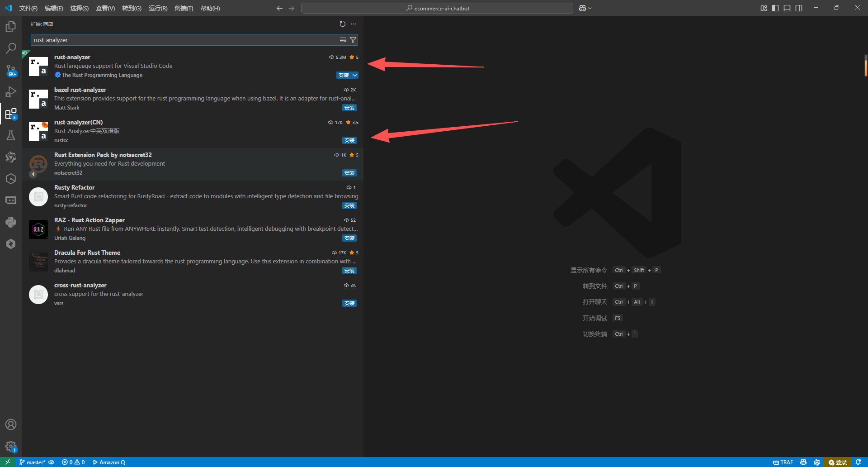The height and width of the screenshot is (467, 868).
Task: Click the TRAE status bar item
Action: click(783, 462)
